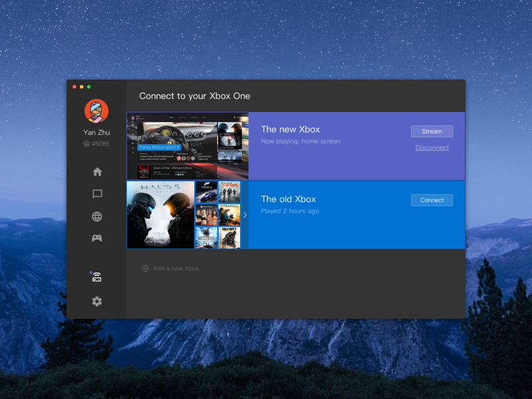Click the plus icon for adding Xbox
This screenshot has height=399, width=532.
(145, 269)
